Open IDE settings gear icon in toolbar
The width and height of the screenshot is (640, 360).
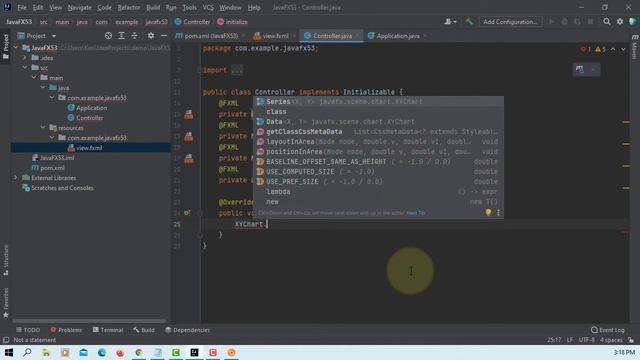pos(620,22)
